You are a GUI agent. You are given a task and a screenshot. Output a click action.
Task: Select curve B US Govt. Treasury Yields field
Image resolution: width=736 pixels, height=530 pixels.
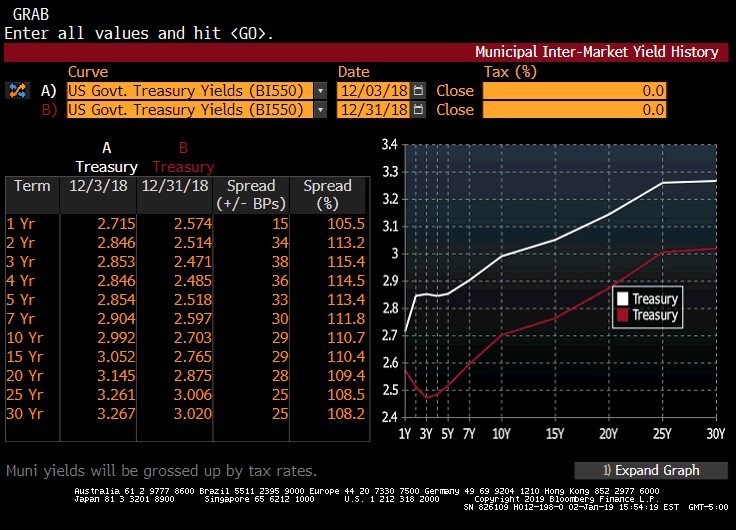(x=189, y=110)
